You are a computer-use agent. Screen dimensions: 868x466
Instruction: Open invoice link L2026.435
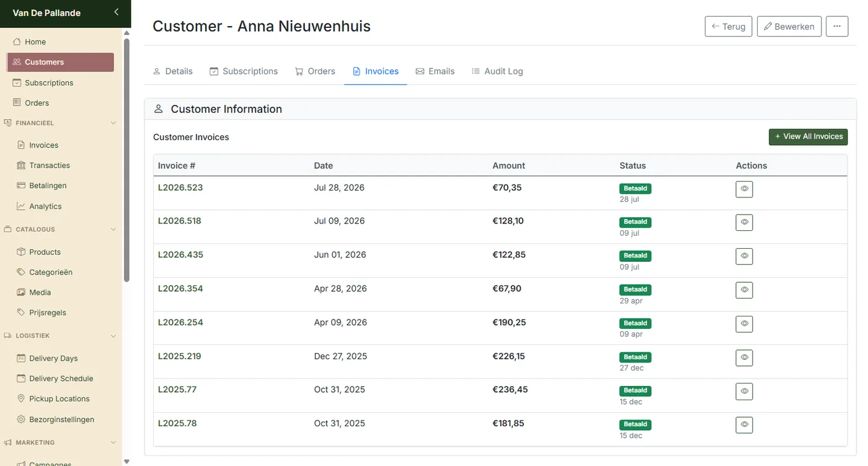tap(180, 254)
